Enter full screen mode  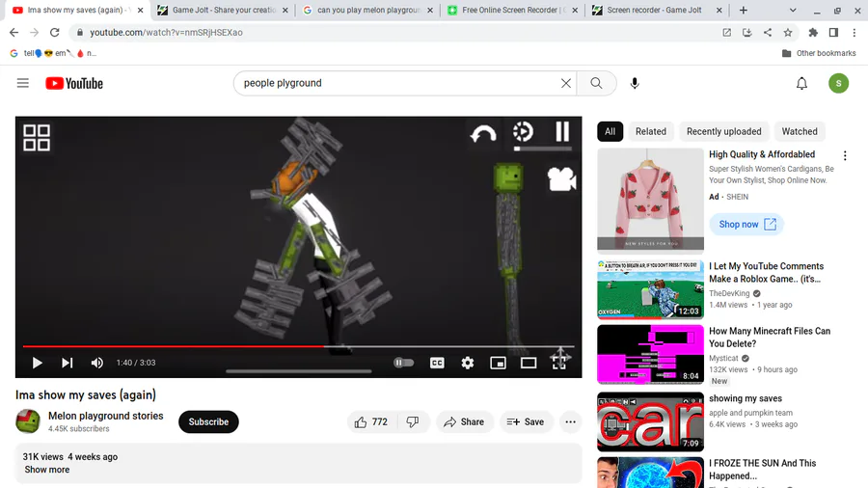coord(559,362)
